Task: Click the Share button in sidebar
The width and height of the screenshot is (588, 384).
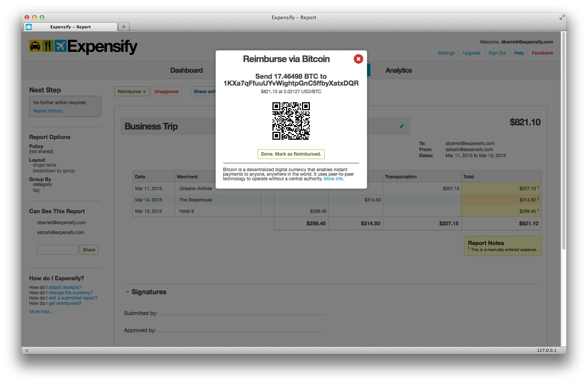Action: [89, 250]
